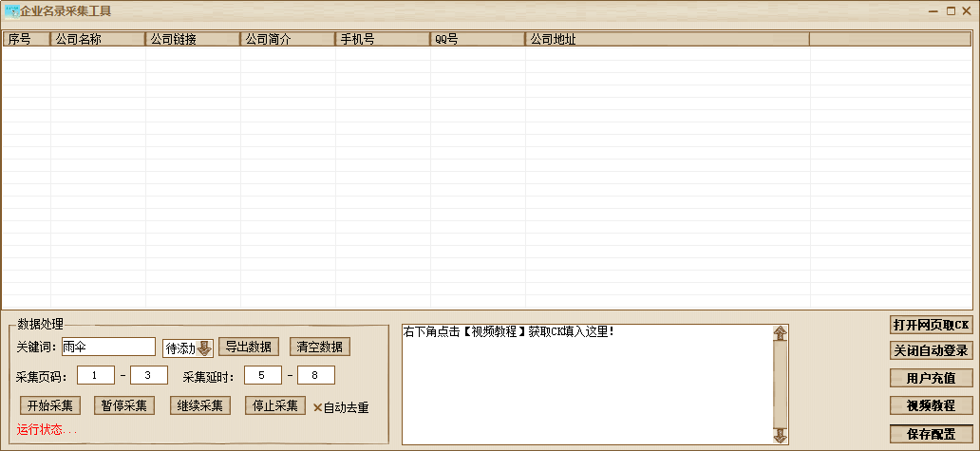The height and width of the screenshot is (451, 980).
Task: Click the 清空数据 button
Action: (319, 347)
